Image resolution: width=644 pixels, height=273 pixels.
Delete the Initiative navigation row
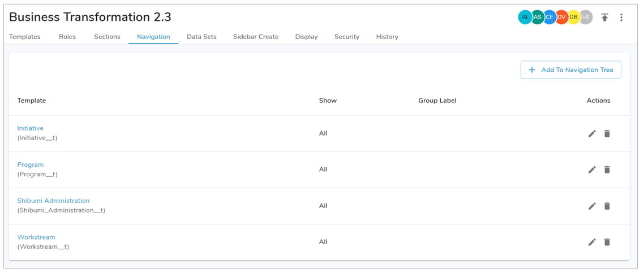tap(607, 133)
